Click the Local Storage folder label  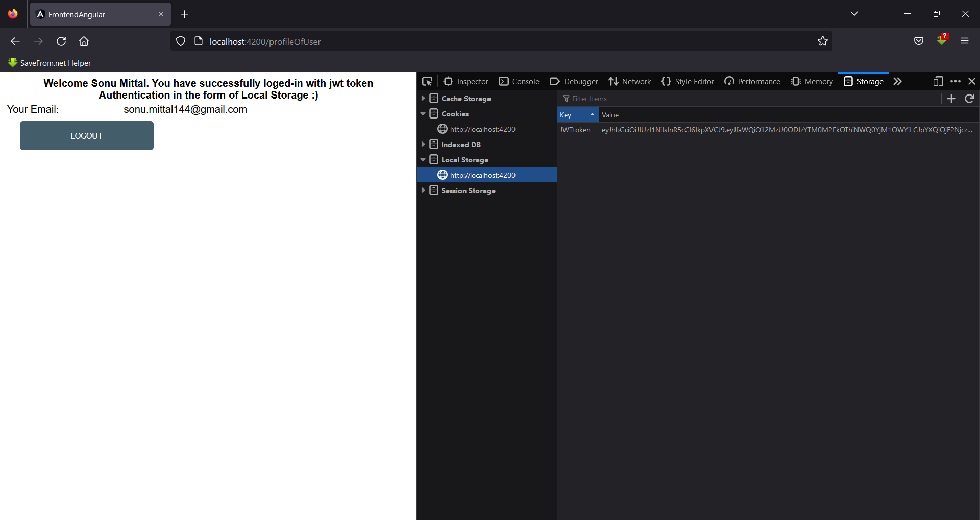tap(464, 160)
